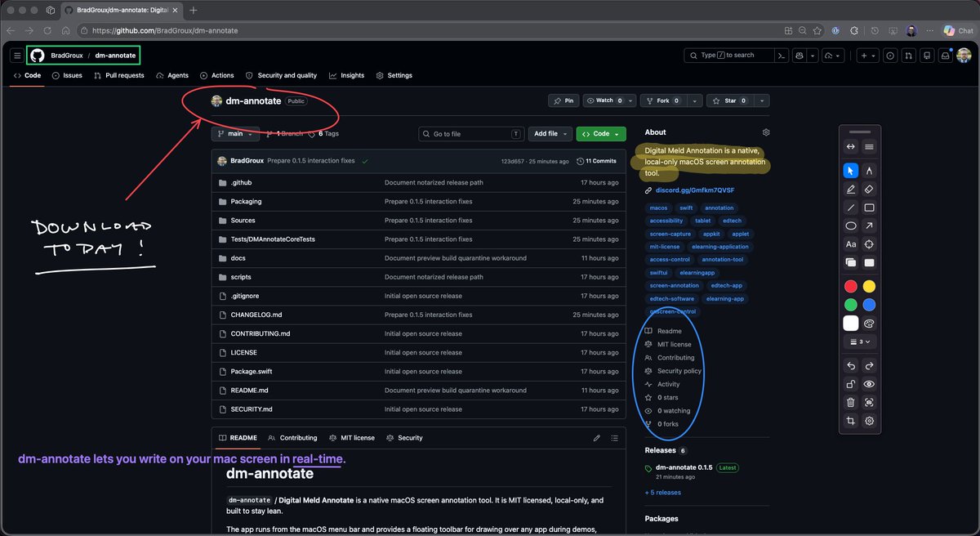Screen dimensions: 980x536
Task: Click the horizontal resize arrows icon
Action: click(x=851, y=147)
